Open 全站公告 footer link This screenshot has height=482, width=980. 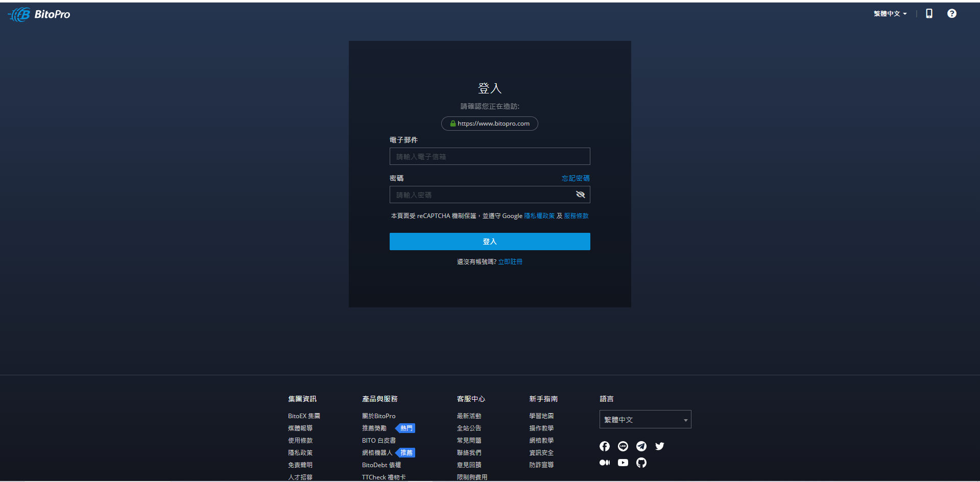click(x=469, y=428)
